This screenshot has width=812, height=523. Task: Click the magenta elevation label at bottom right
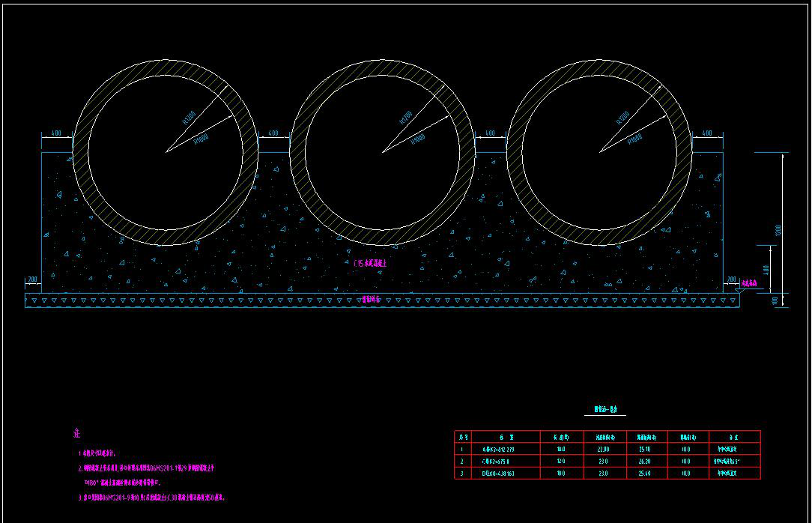pyautogui.click(x=749, y=283)
